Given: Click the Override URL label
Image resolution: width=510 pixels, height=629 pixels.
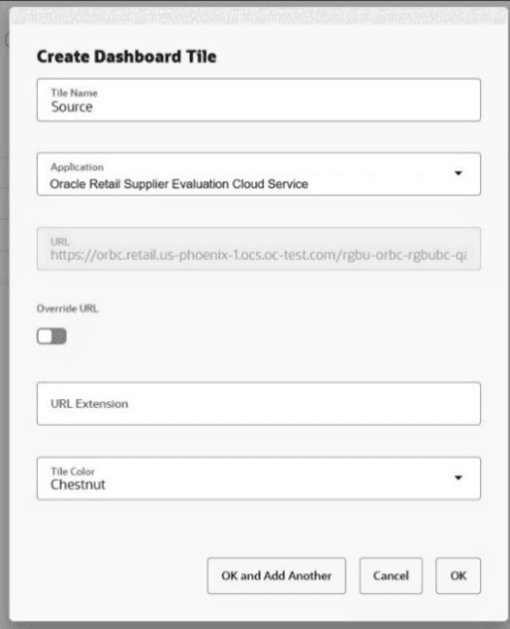Looking at the screenshot, I should point(67,308).
